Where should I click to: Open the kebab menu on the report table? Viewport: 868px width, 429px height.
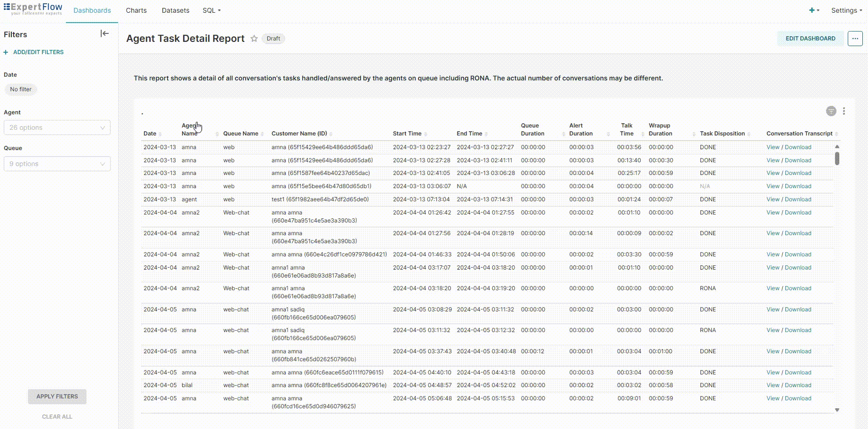coord(844,111)
